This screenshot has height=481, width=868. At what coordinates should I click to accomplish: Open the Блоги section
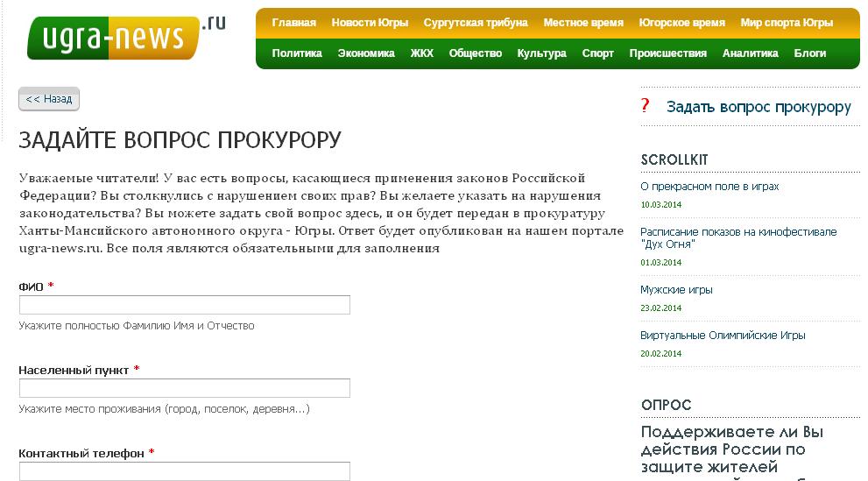coord(809,53)
